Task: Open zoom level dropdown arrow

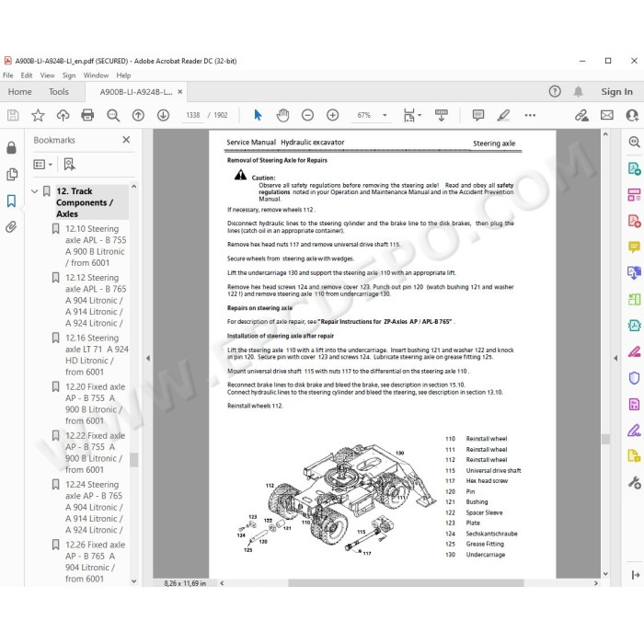Action: pos(385,115)
